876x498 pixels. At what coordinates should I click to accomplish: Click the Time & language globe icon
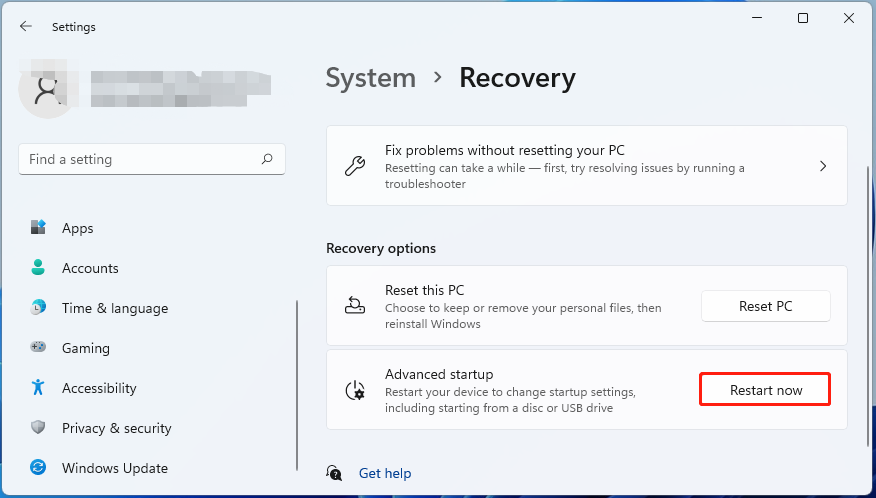pyautogui.click(x=38, y=308)
